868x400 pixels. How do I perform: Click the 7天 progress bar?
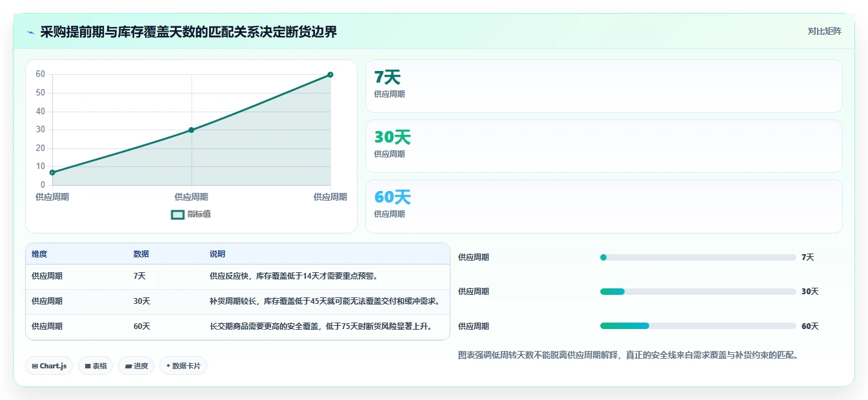click(x=698, y=257)
